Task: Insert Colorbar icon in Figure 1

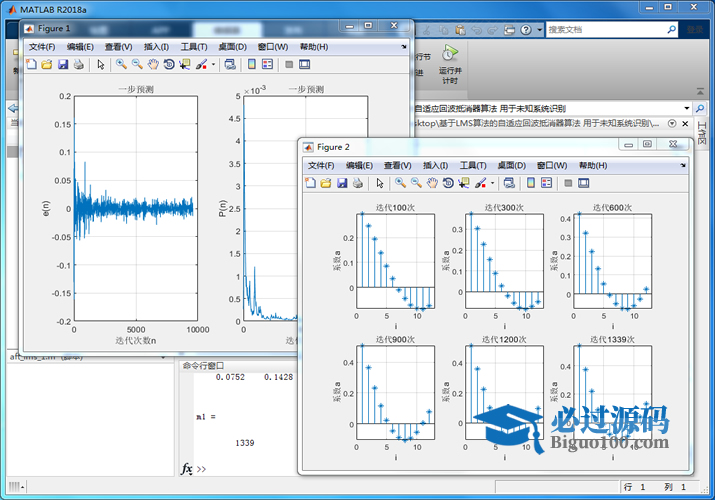Action: coord(252,64)
